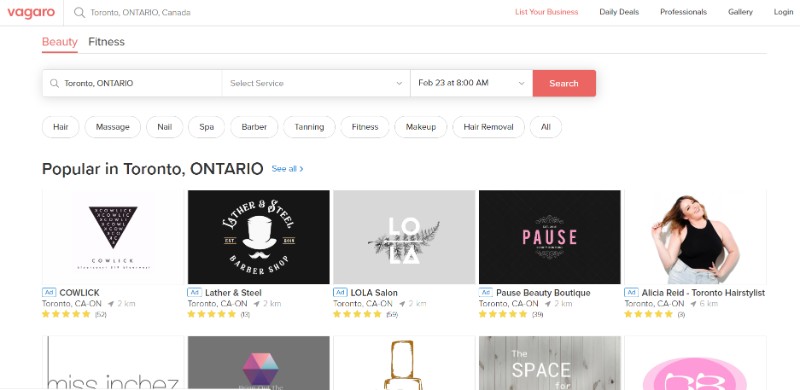Select the Spa category chip
The width and height of the screenshot is (800, 390).
[x=207, y=127]
